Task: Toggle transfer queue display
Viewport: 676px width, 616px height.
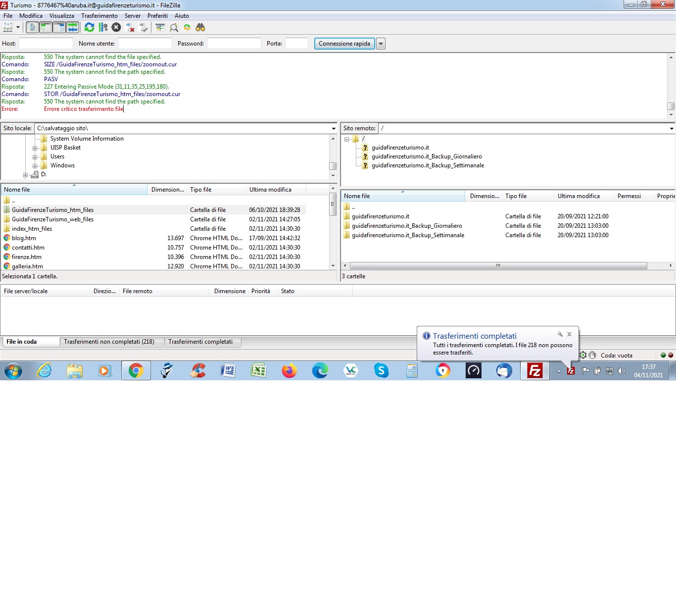Action: (72, 27)
